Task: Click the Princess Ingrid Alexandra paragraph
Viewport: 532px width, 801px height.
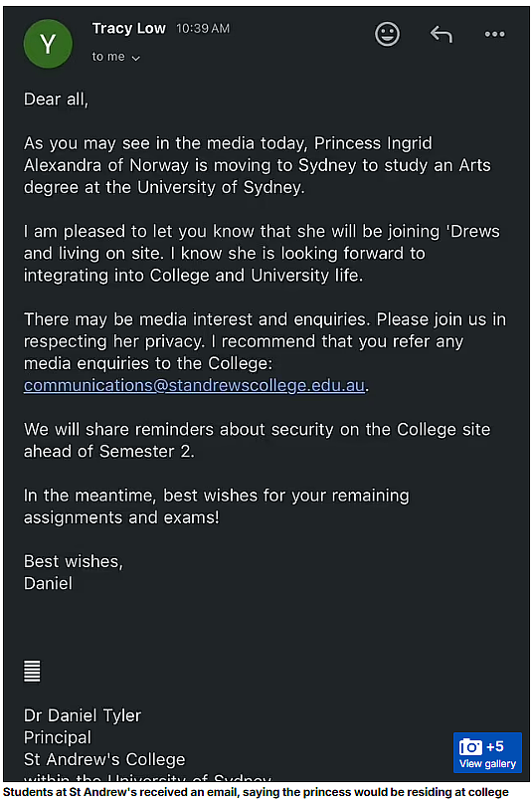Action: tap(258, 165)
